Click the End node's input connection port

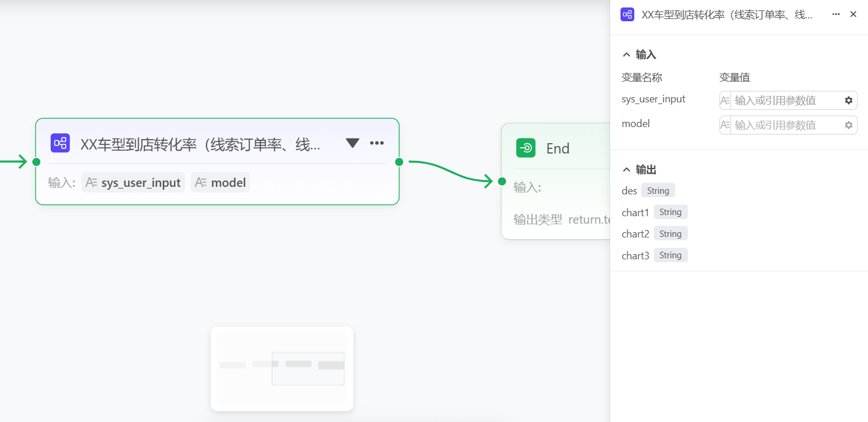point(502,182)
